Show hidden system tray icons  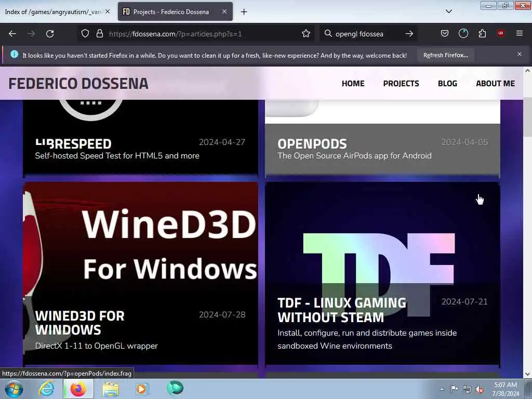442,389
